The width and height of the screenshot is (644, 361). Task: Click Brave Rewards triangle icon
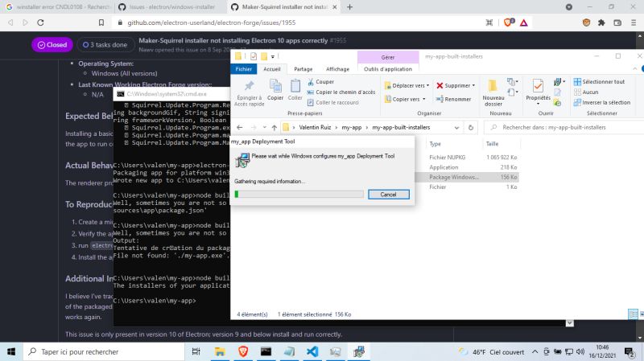(524, 23)
